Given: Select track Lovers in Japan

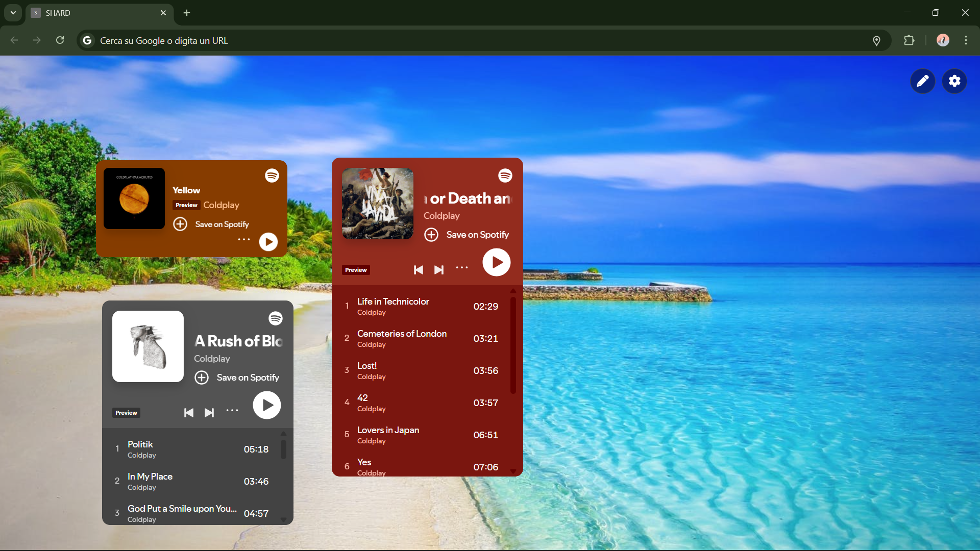Looking at the screenshot, I should coord(388,430).
